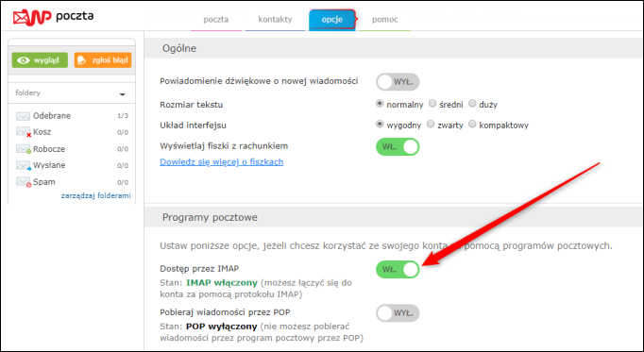This screenshot has width=644, height=352.
Task: Switch to the kontakty tab
Action: pos(275,19)
